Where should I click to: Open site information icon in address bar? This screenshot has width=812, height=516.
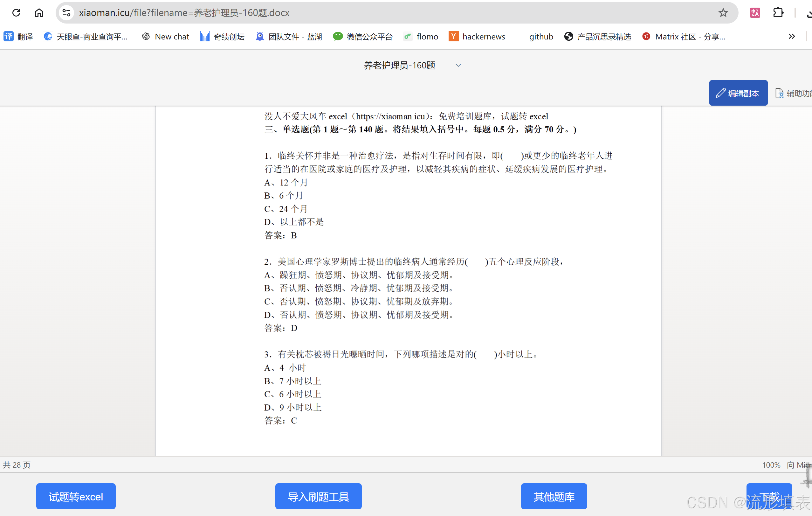[66, 13]
